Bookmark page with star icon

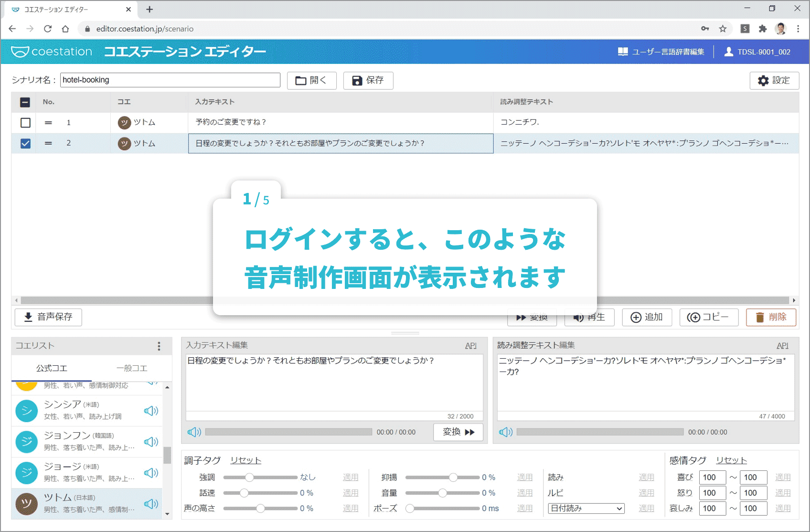(x=723, y=29)
